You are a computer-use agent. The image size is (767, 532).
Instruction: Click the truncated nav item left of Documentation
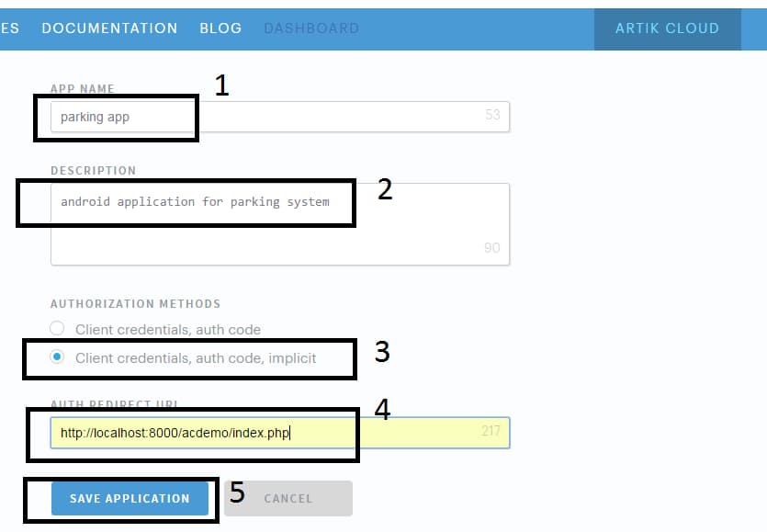pos(10,28)
